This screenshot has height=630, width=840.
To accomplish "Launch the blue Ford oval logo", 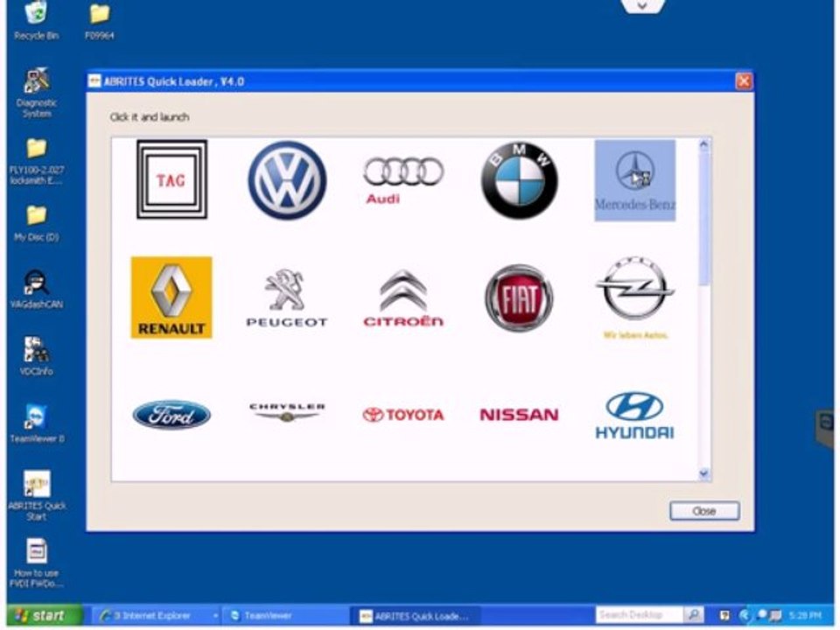I will (171, 415).
